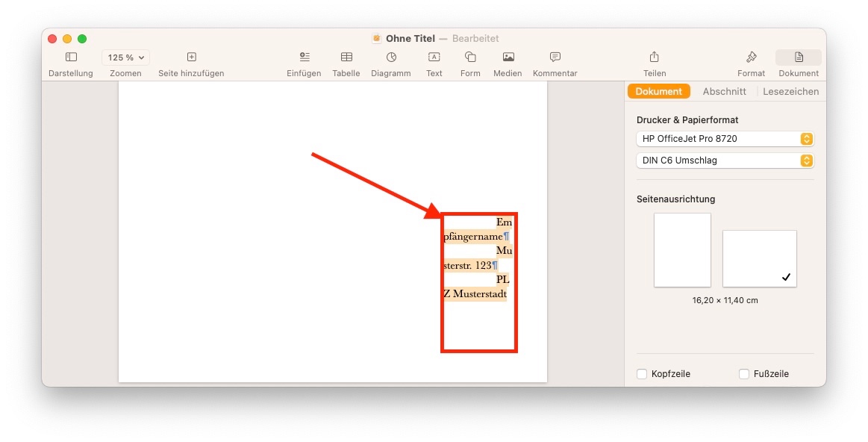This screenshot has height=442, width=868.
Task: Click the text line 'pfängername'
Action: [x=473, y=237]
